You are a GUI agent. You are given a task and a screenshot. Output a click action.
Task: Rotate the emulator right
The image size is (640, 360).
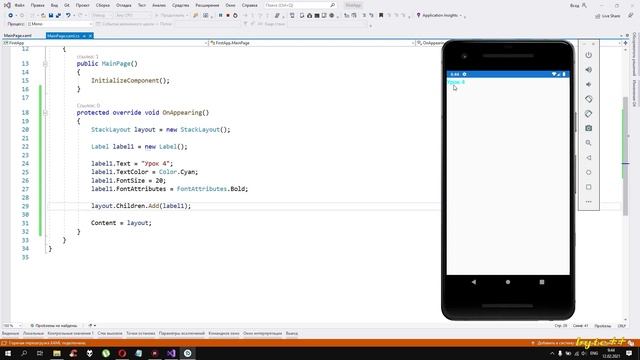tap(589, 114)
